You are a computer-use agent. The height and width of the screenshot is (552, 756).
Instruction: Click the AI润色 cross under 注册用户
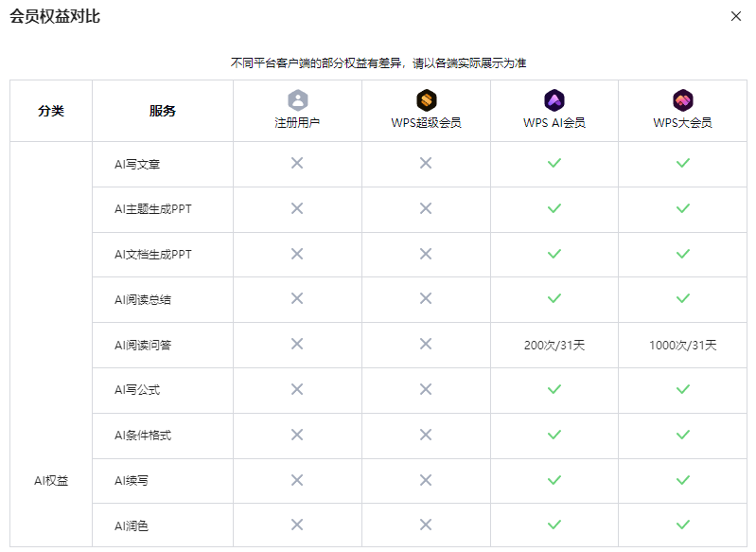point(297,525)
